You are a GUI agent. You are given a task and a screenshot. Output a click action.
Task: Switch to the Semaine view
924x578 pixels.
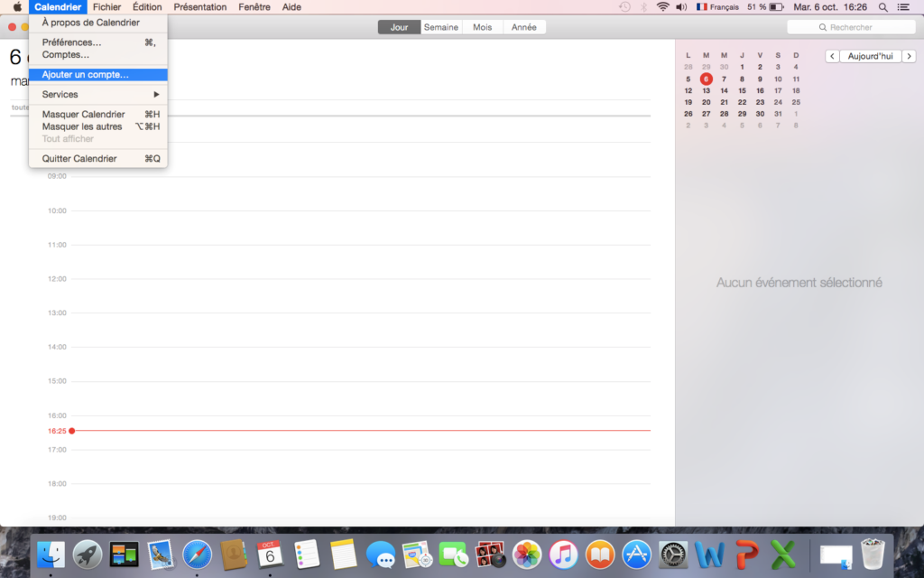click(441, 27)
